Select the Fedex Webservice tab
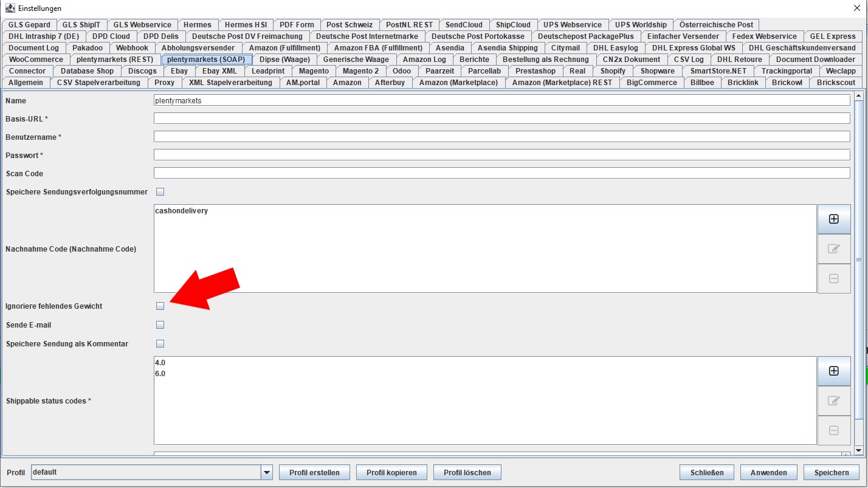Image resolution: width=868 pixels, height=488 pixels. tap(764, 36)
